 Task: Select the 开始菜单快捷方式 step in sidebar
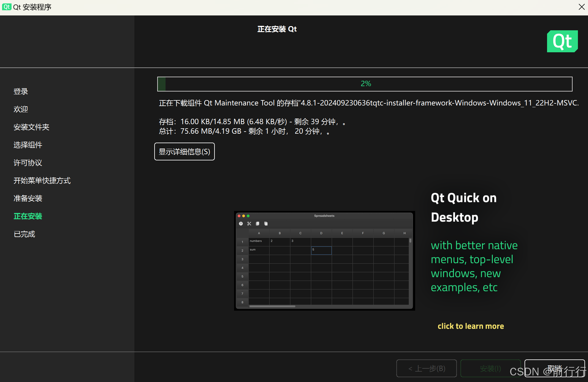pos(42,181)
